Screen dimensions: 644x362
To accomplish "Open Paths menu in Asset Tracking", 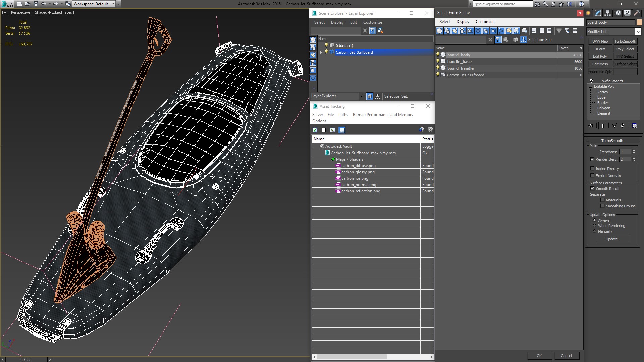I will coord(343,115).
